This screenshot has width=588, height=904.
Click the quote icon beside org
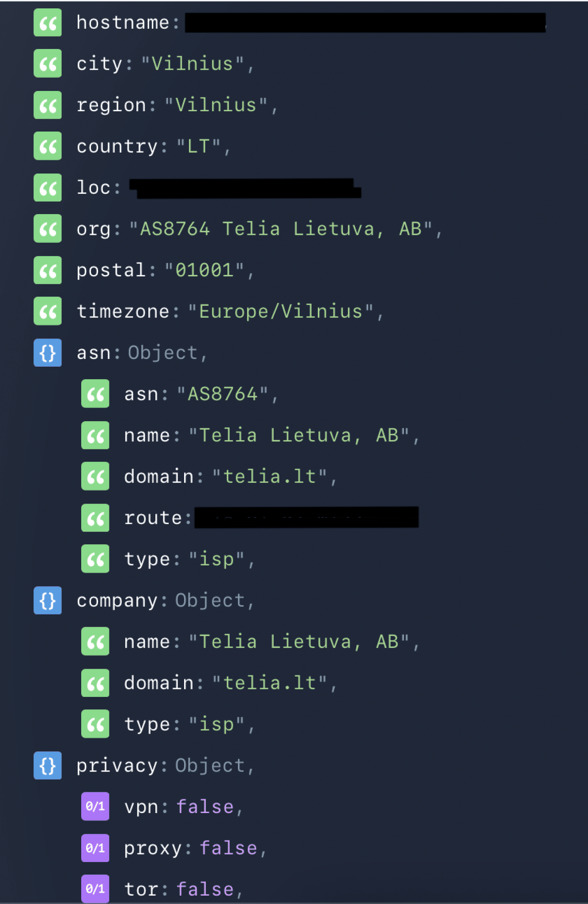coord(48,229)
